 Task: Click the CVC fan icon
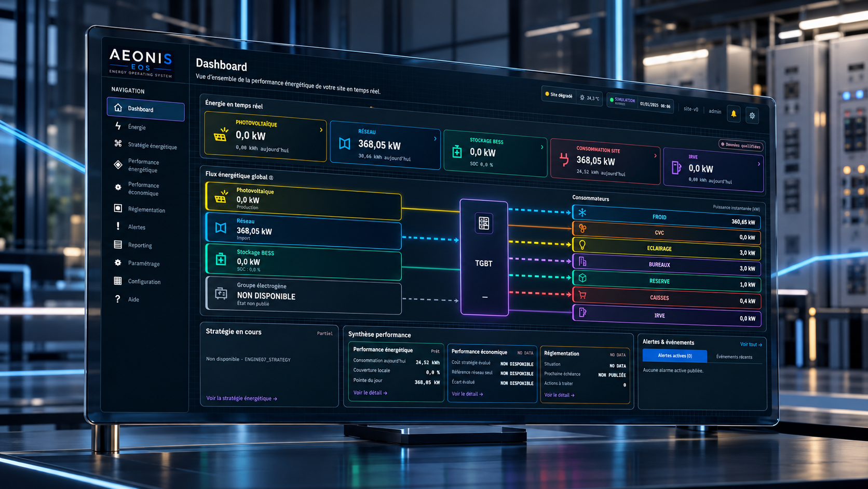582,228
